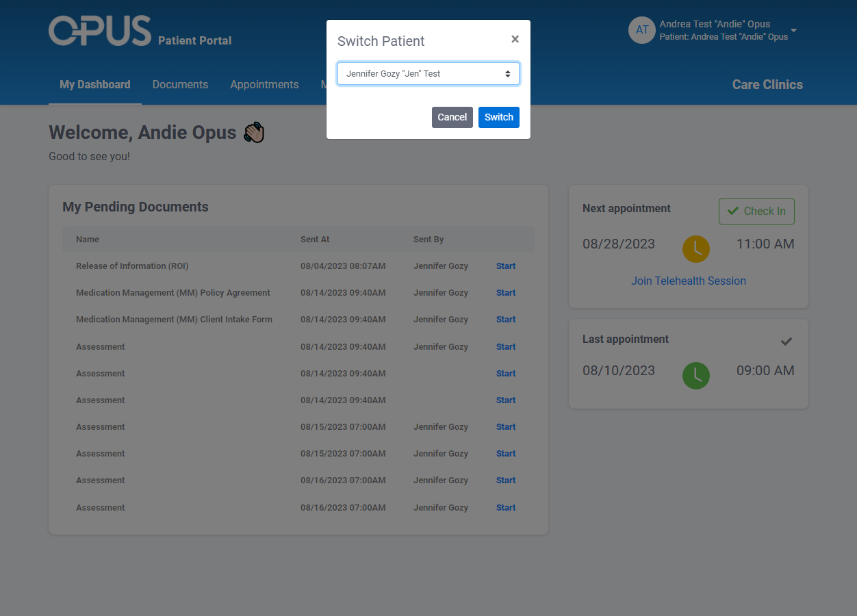857x616 pixels.
Task: Click the 08/04/2023 08:07AM timestamp
Action: (343, 266)
